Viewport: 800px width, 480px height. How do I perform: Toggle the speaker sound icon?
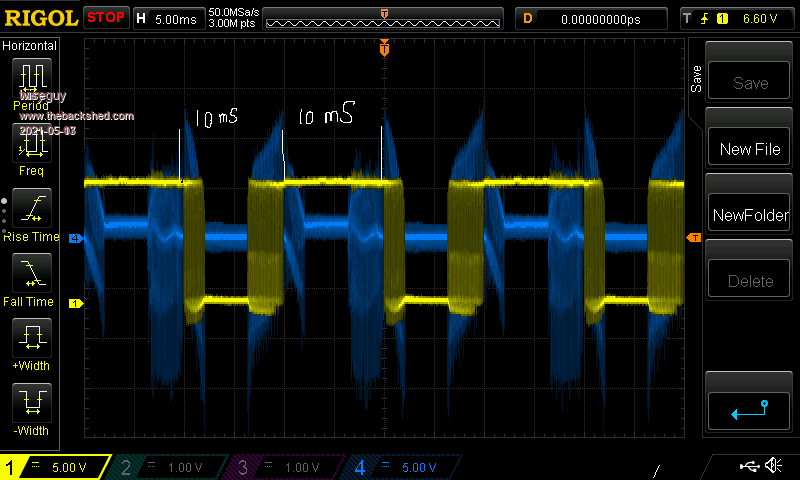pyautogui.click(x=773, y=466)
